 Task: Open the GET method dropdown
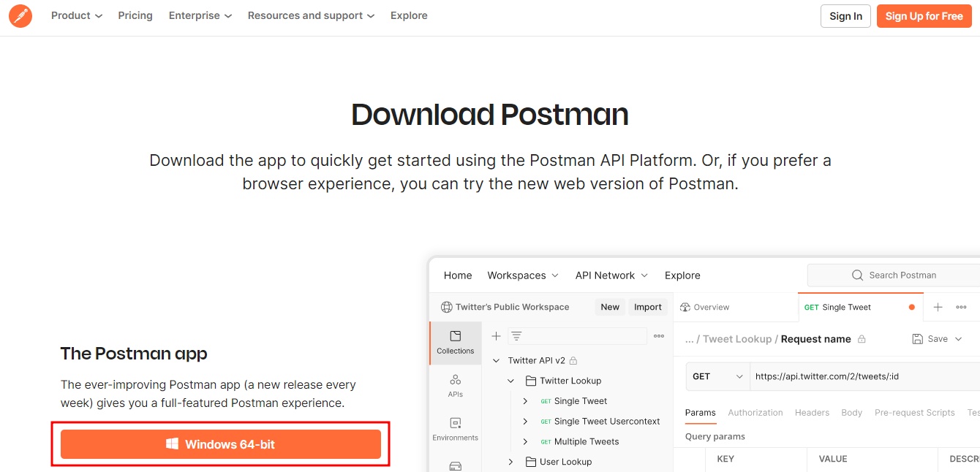[717, 376]
